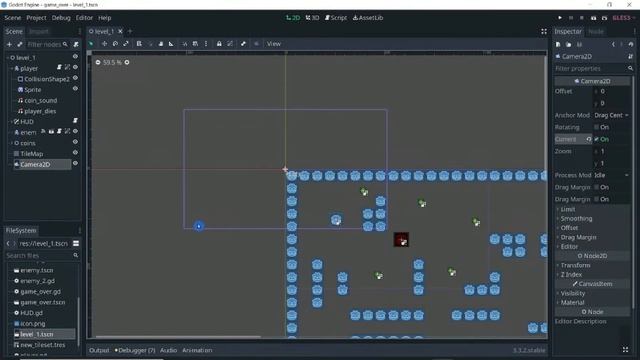
Task: Open object history icon in Inspector
Action: tap(631, 44)
